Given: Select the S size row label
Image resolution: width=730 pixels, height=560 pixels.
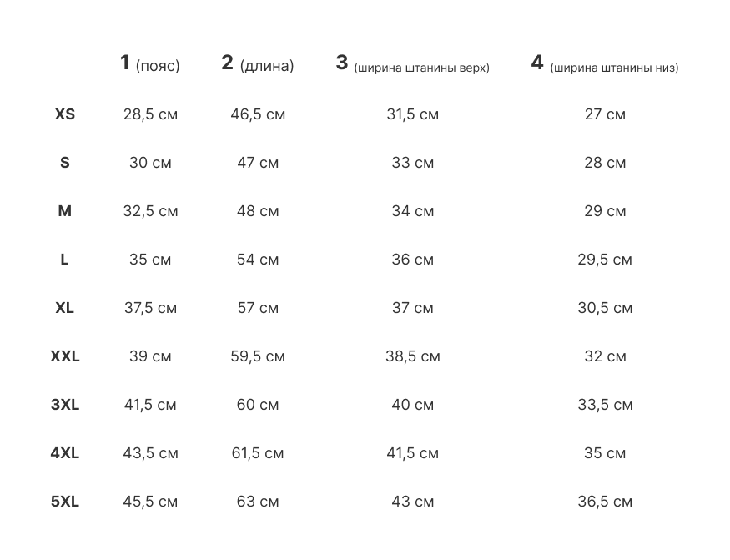Looking at the screenshot, I should [65, 163].
